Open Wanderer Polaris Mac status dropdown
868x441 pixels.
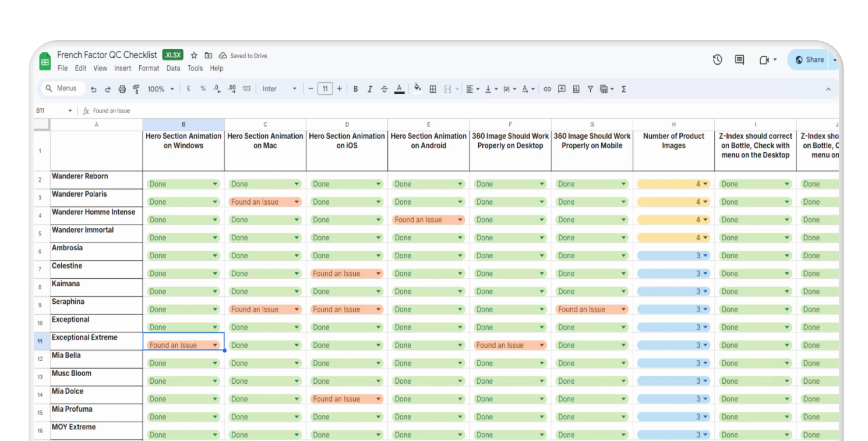(296, 202)
